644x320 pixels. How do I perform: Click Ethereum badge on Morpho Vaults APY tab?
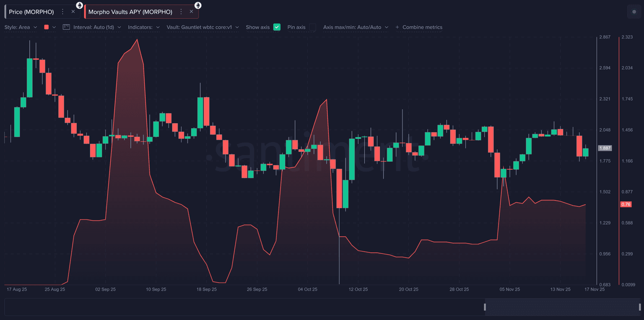197,5
